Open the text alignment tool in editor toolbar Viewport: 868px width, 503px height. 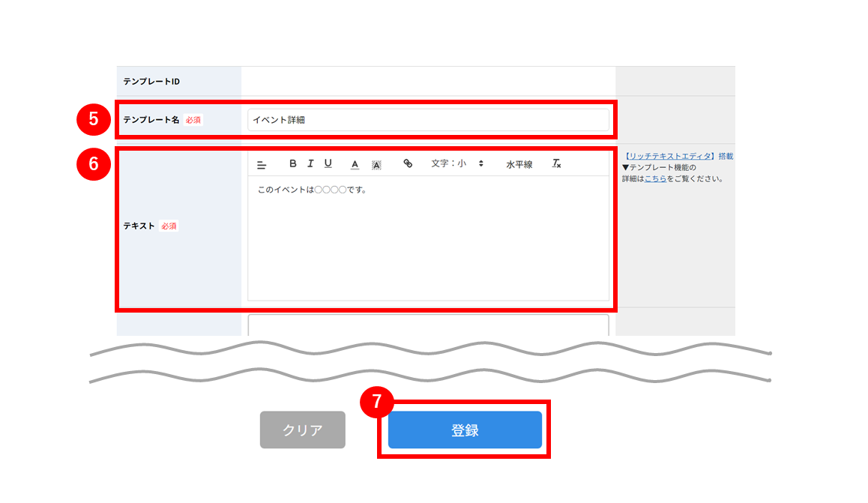click(262, 165)
